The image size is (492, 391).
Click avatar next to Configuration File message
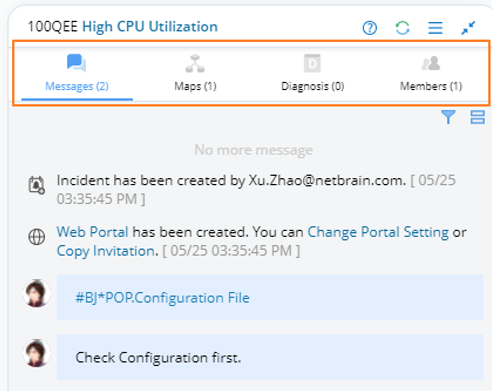(37, 293)
